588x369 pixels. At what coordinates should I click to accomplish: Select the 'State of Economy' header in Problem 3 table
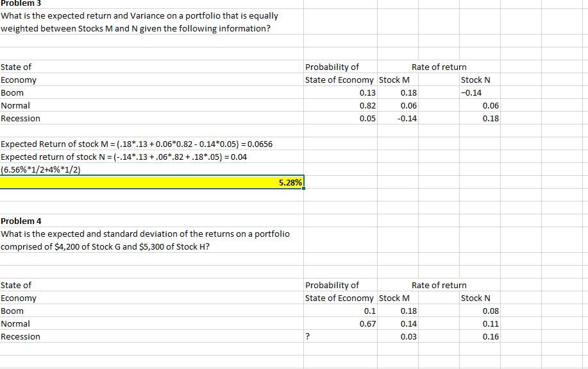pyautogui.click(x=339, y=80)
